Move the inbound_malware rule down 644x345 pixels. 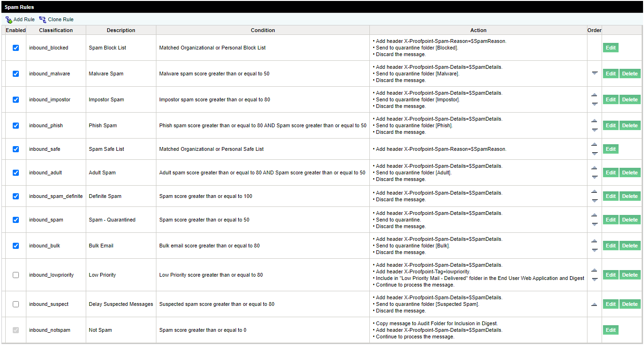point(595,74)
